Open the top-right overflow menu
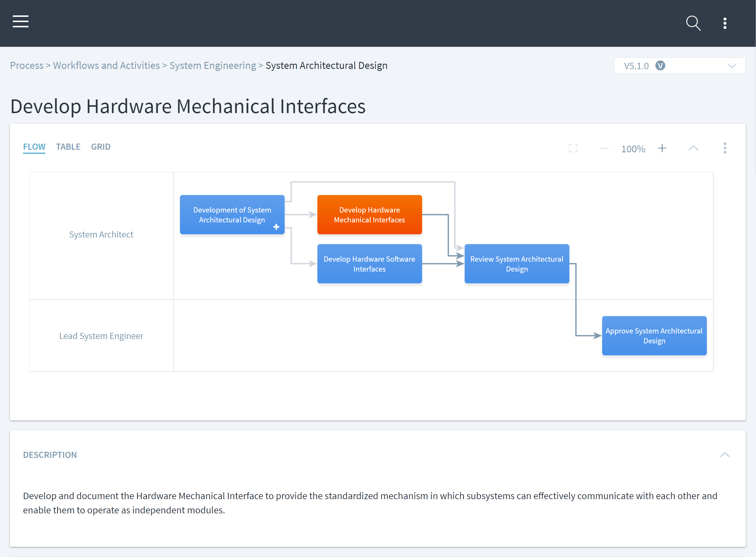 725,23
